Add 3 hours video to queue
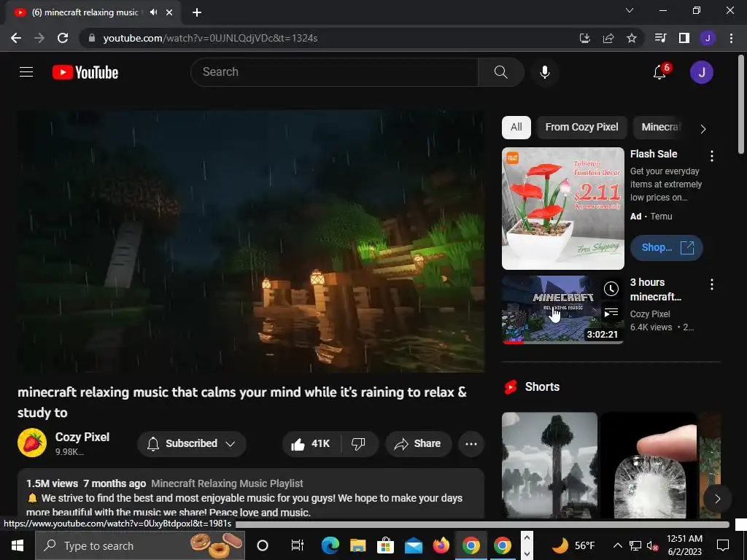Viewport: 747px width, 560px height. [x=611, y=313]
